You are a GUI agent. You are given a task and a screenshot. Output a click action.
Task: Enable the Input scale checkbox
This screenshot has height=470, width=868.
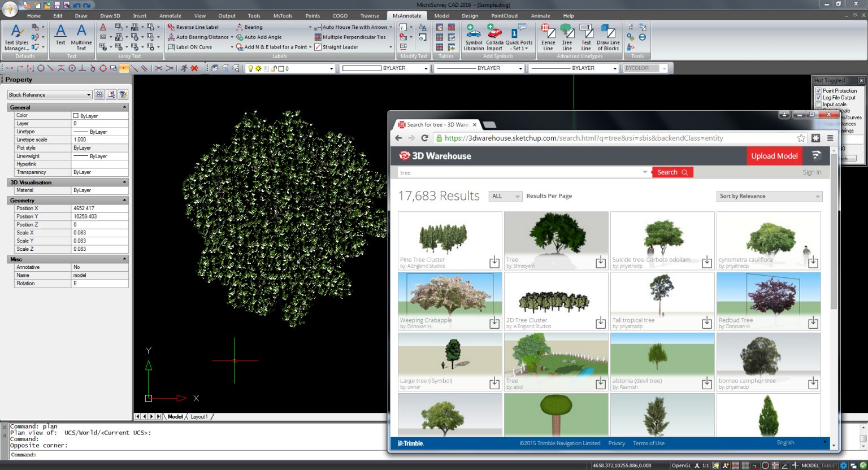[818, 105]
